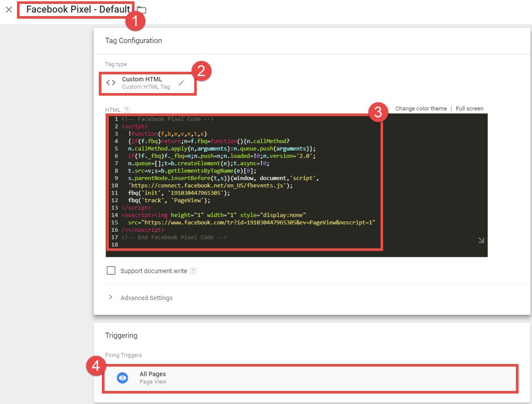Screen dimensions: 532x404
Task: Click the Firing Triggers label
Action: click(123, 355)
